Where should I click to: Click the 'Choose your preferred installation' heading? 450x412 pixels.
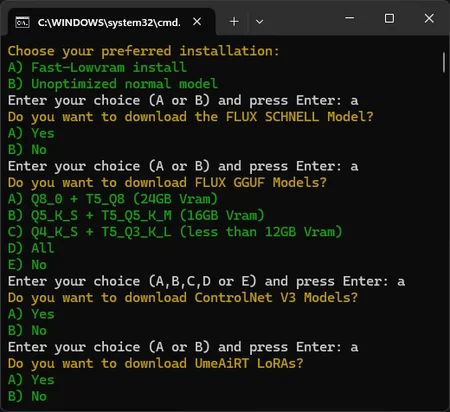point(143,51)
